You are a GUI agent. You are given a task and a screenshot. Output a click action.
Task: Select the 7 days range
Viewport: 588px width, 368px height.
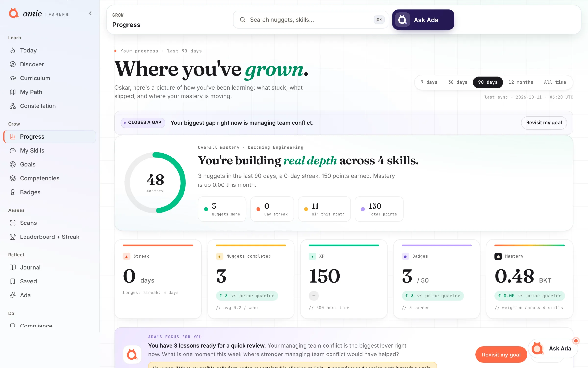tap(429, 82)
